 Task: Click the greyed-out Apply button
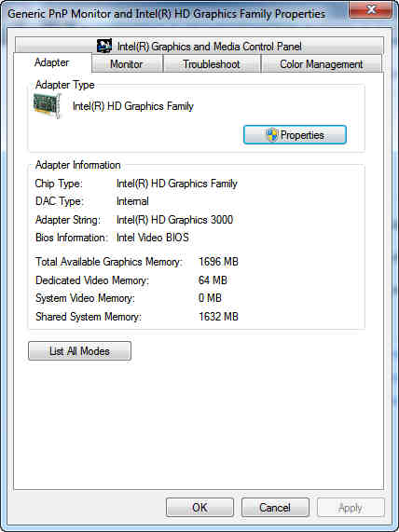[351, 507]
